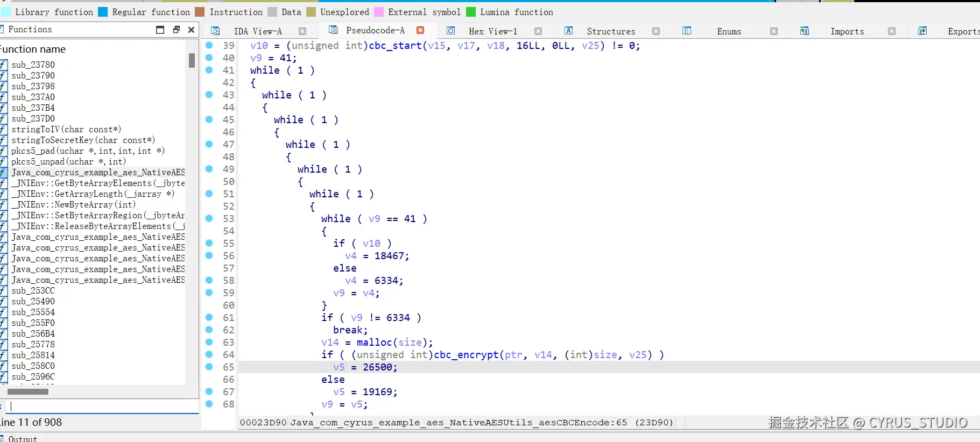
Task: Select the pkcs5_pad function
Action: (88, 151)
